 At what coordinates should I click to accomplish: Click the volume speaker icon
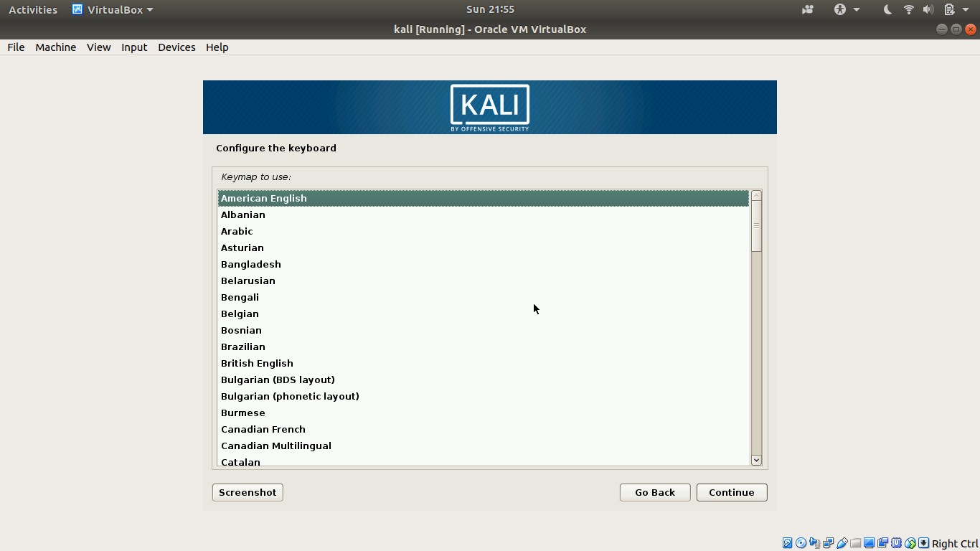pos(928,9)
